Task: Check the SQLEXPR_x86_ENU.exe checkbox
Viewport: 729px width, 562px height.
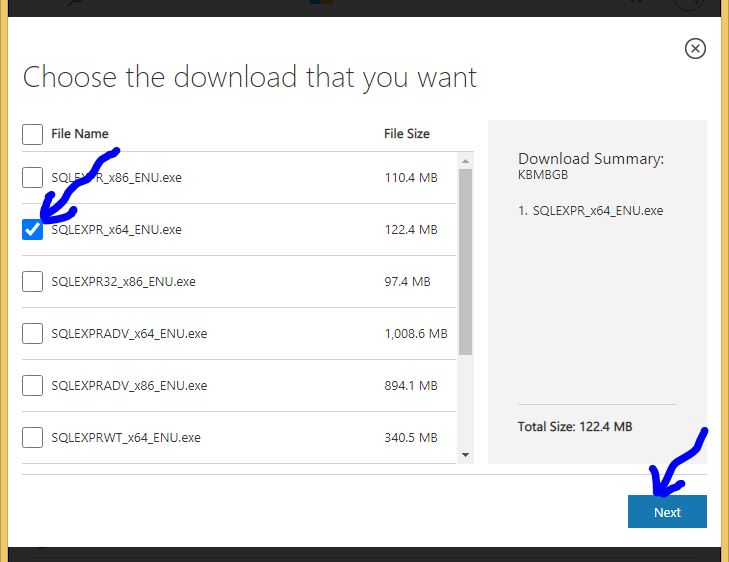Action: (x=33, y=178)
